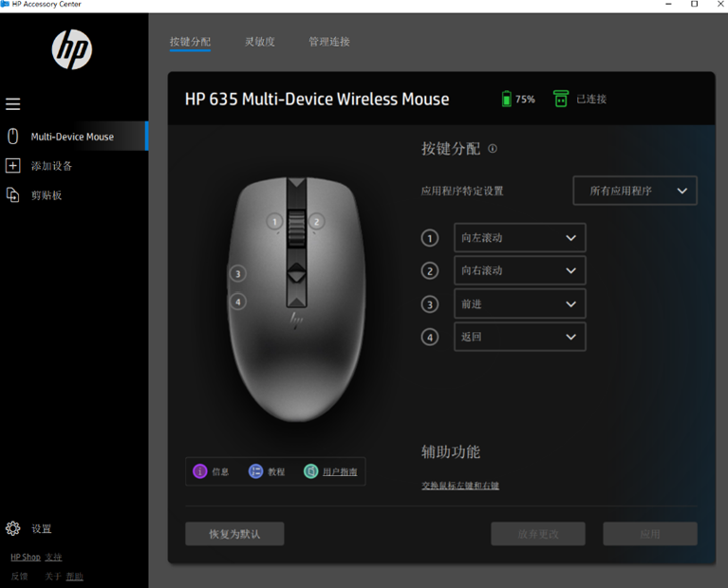728x588 pixels.
Task: Click the 75% battery level text
Action: (x=525, y=99)
